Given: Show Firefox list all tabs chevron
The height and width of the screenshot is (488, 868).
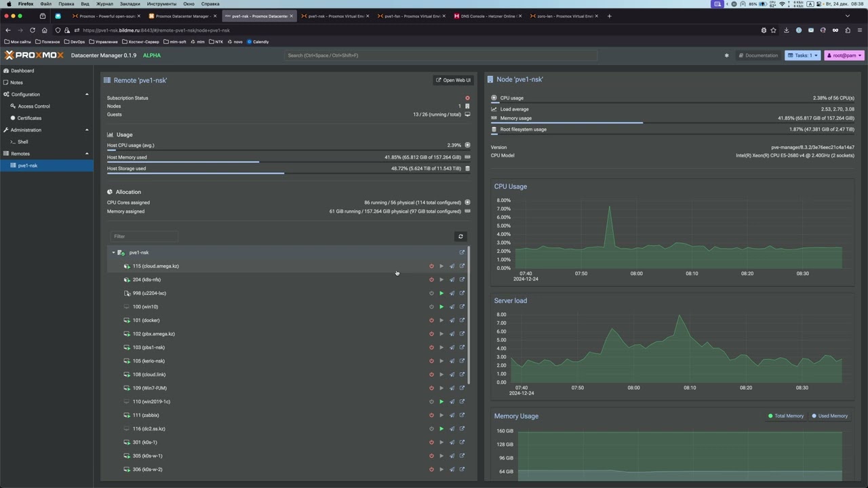Looking at the screenshot, I should [x=847, y=16].
